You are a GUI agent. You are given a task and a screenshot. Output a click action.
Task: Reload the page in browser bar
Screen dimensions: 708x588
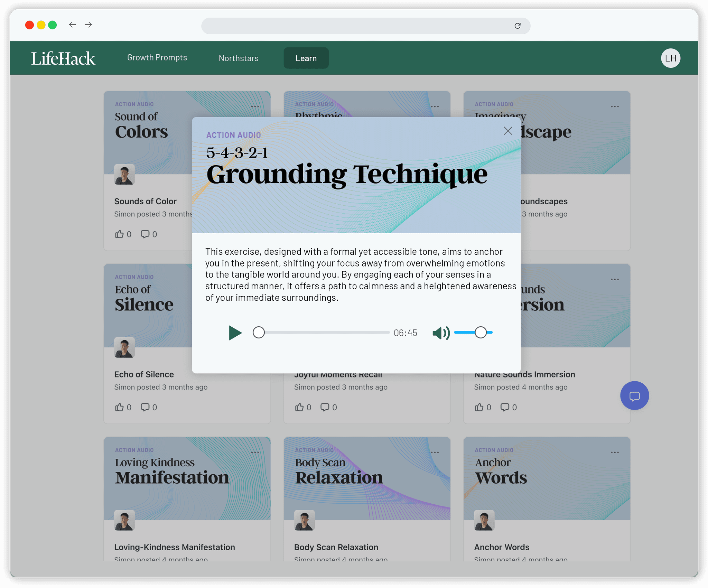pyautogui.click(x=518, y=26)
